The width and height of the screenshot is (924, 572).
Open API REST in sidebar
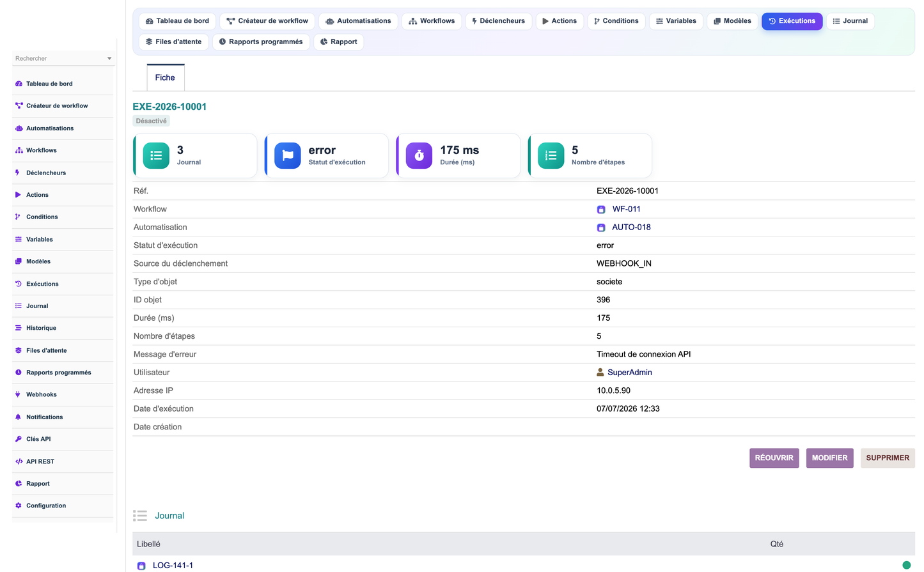tap(40, 461)
